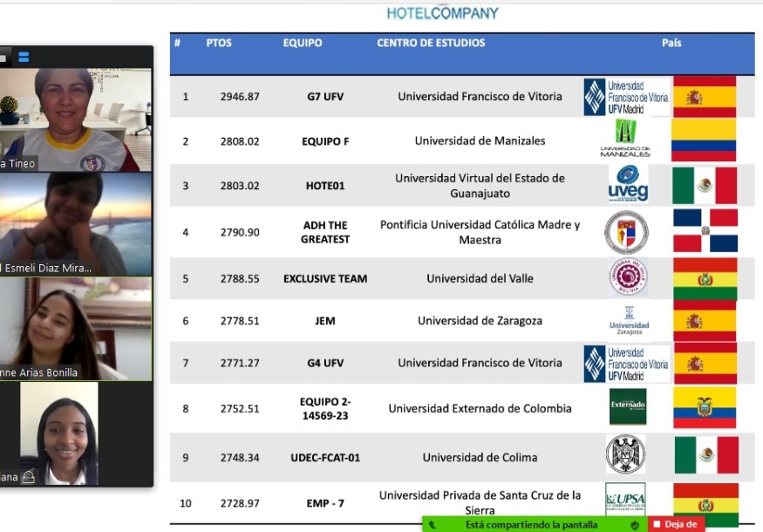Viewport: 763px width, 532px height.
Task: Switch video panel to the blue list-style view
Action: (24, 58)
